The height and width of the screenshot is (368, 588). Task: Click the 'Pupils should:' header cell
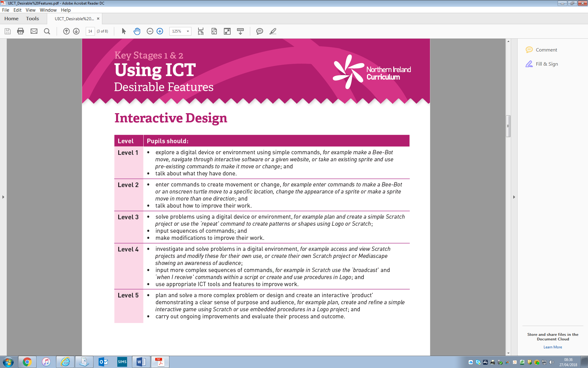coord(276,141)
